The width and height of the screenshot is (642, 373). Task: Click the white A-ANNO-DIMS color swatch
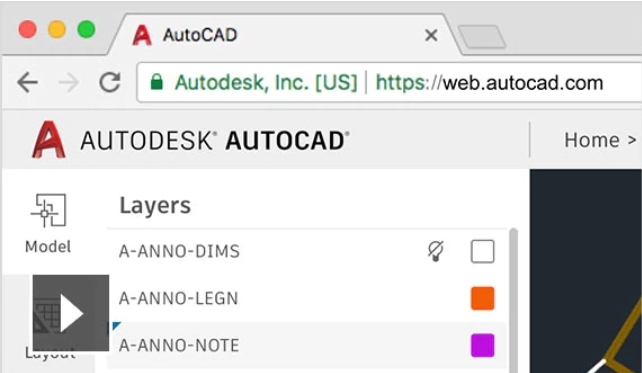pos(482,251)
